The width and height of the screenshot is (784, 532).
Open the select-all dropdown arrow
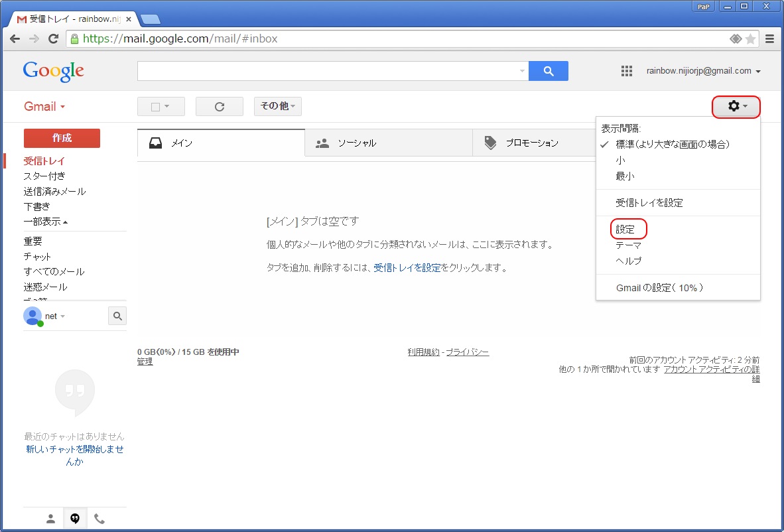coord(167,107)
